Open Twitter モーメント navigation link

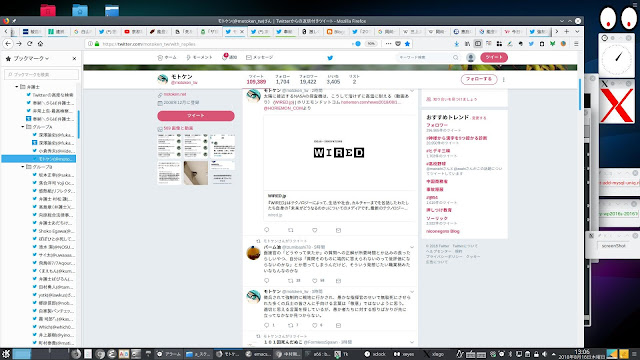199,58
